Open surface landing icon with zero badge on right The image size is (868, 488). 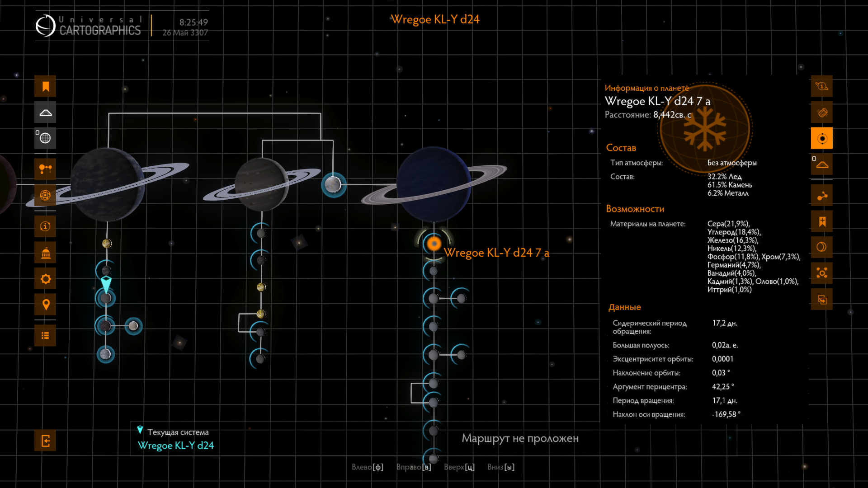click(822, 164)
